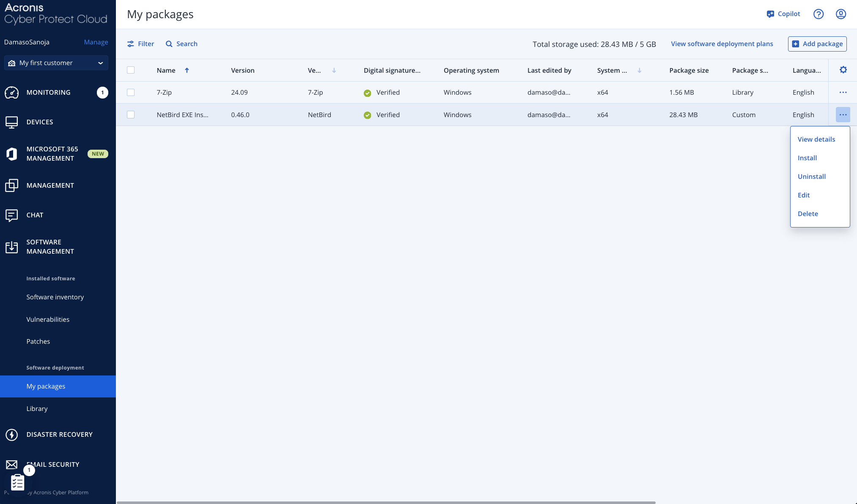Open the Disaster Recovery section

59,434
